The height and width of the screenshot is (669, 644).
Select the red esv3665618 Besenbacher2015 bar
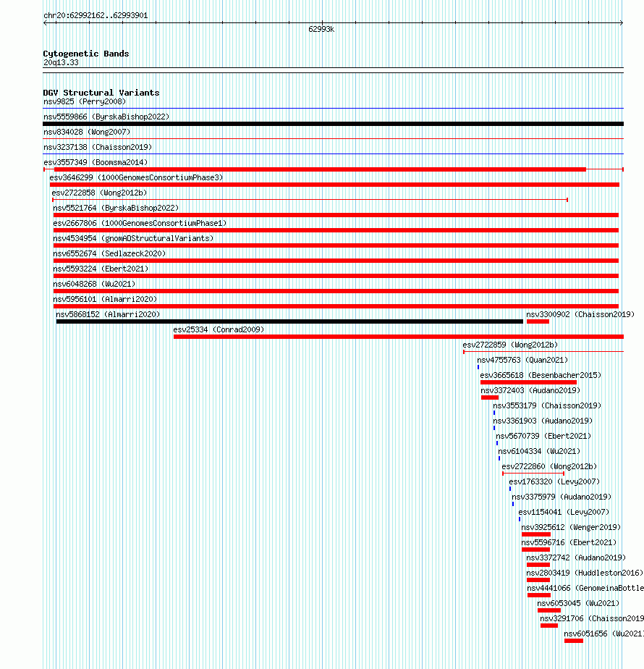click(528, 382)
